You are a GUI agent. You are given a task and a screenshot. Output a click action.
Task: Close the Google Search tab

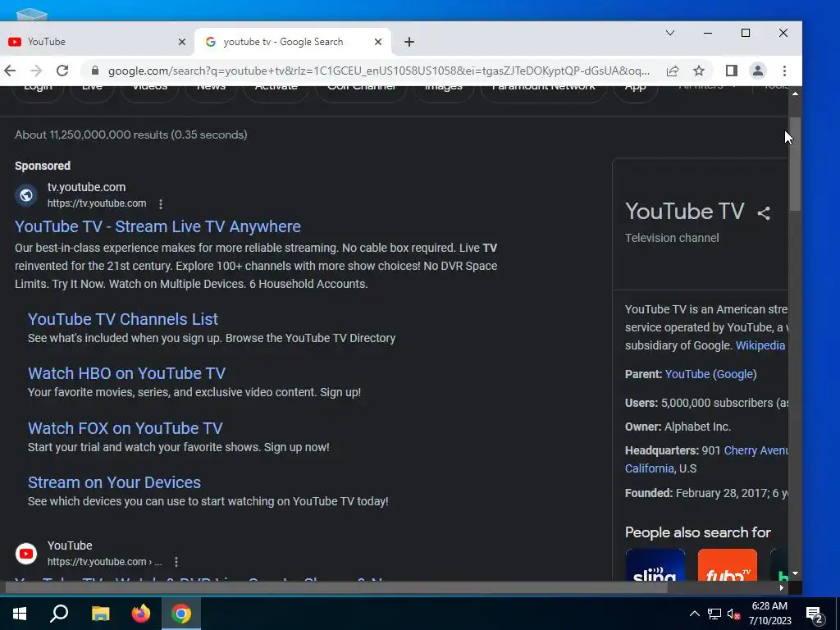pyautogui.click(x=377, y=42)
